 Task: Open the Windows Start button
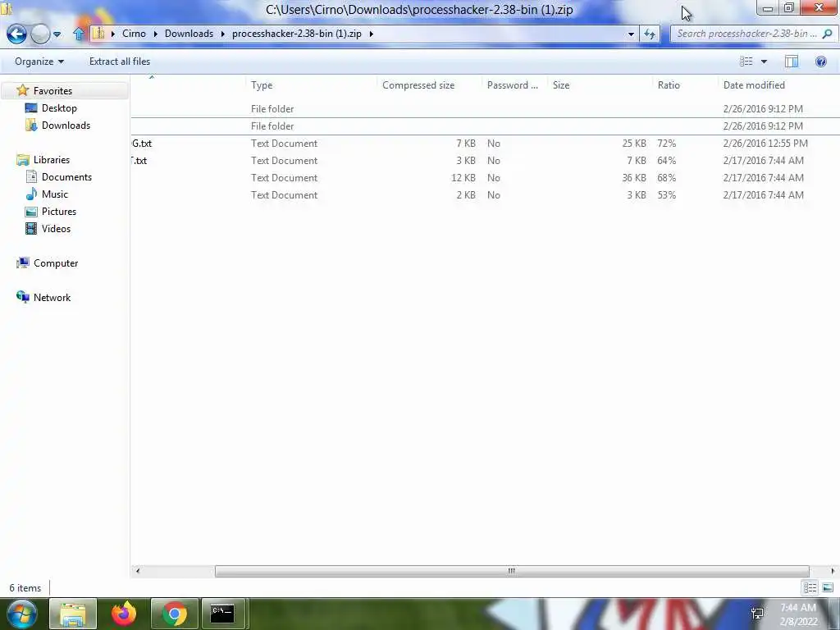pyautogui.click(x=22, y=614)
